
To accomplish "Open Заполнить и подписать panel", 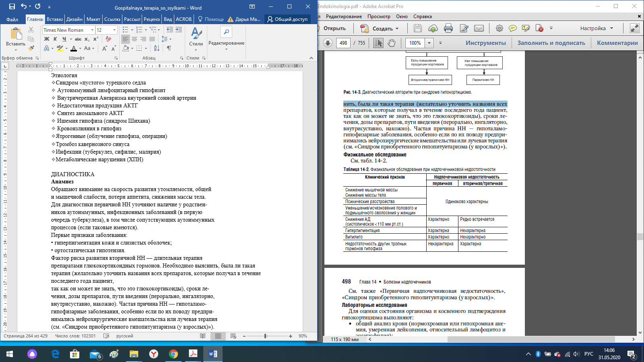I will click(551, 43).
